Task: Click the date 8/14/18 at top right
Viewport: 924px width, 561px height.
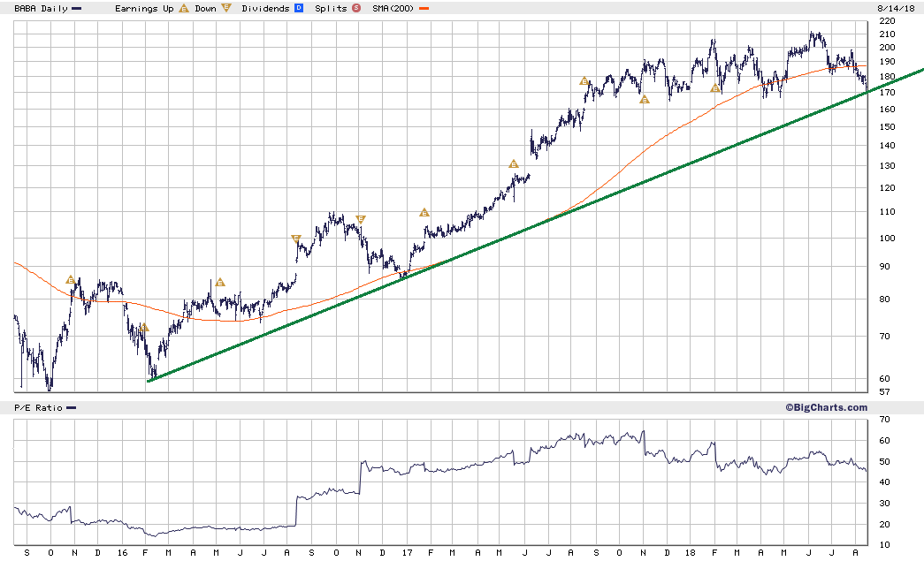Action: (x=896, y=9)
